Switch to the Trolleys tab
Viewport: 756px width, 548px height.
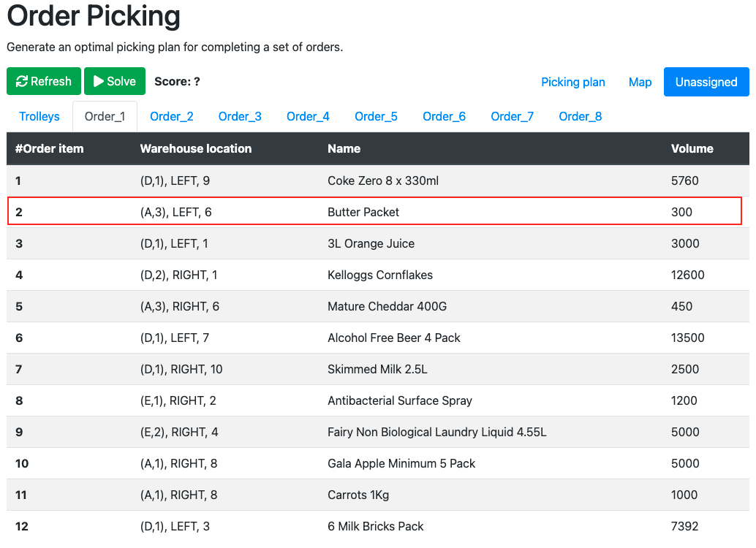[x=39, y=117]
